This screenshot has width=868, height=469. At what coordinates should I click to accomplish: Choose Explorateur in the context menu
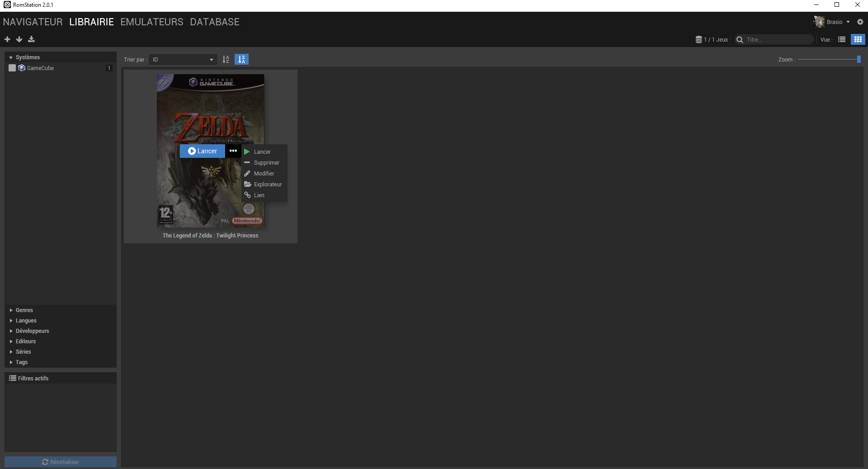[264, 184]
